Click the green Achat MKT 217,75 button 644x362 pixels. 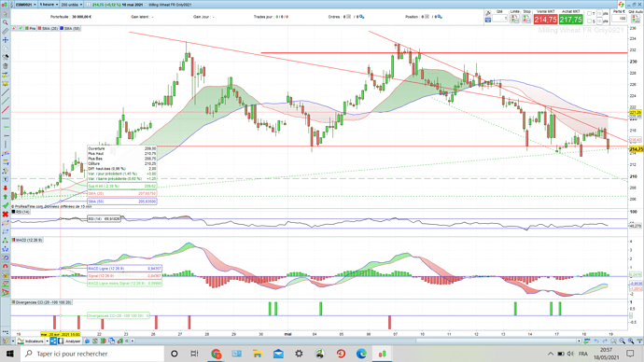coord(570,20)
